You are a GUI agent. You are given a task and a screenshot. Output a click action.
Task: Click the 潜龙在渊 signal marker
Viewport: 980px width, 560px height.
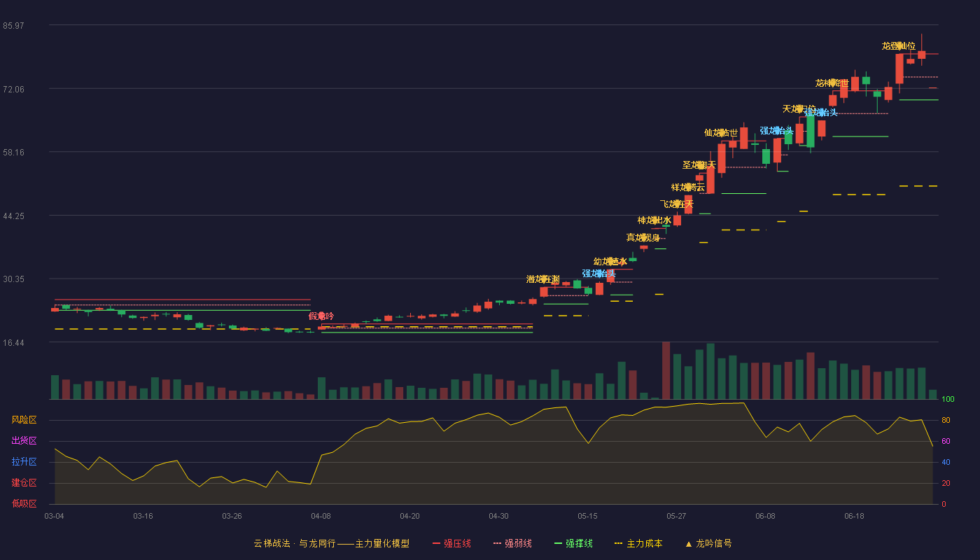(x=543, y=279)
